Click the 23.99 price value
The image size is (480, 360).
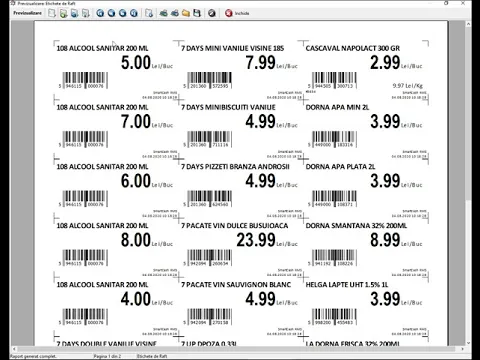click(x=256, y=240)
